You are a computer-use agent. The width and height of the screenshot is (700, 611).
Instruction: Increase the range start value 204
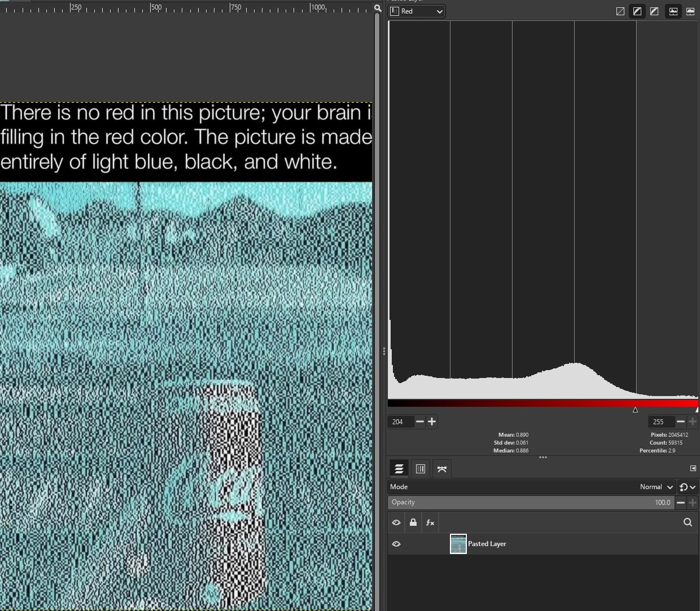pos(432,422)
